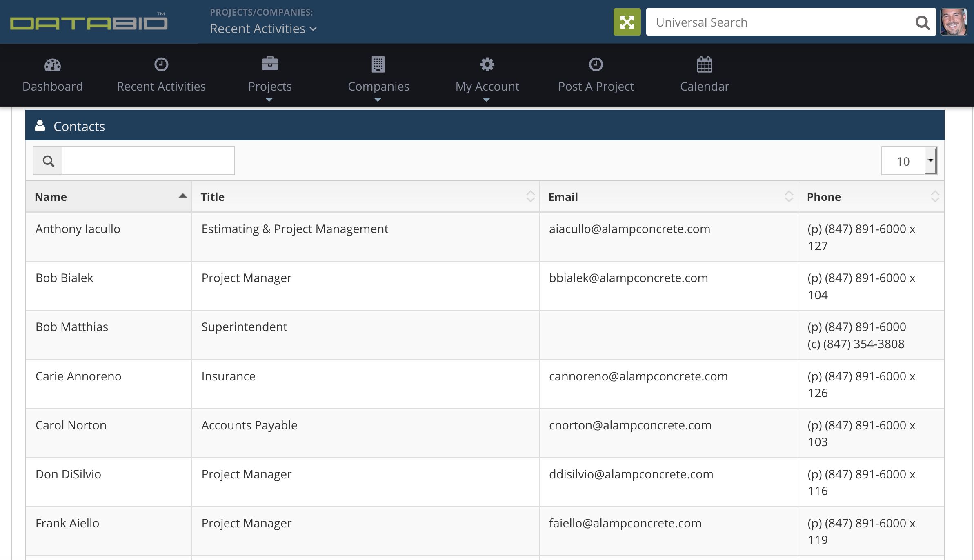Click email faiello@alampconcrete.com
Viewport: 974px width, 560px height.
point(625,523)
